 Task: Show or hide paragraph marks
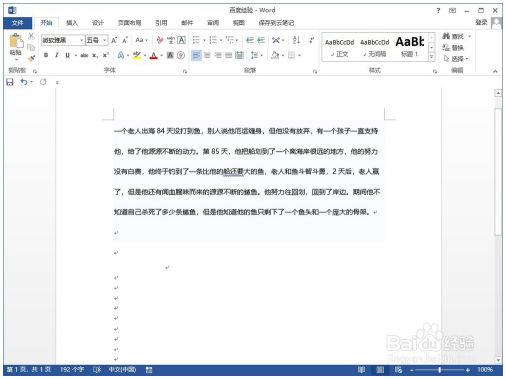click(312, 40)
